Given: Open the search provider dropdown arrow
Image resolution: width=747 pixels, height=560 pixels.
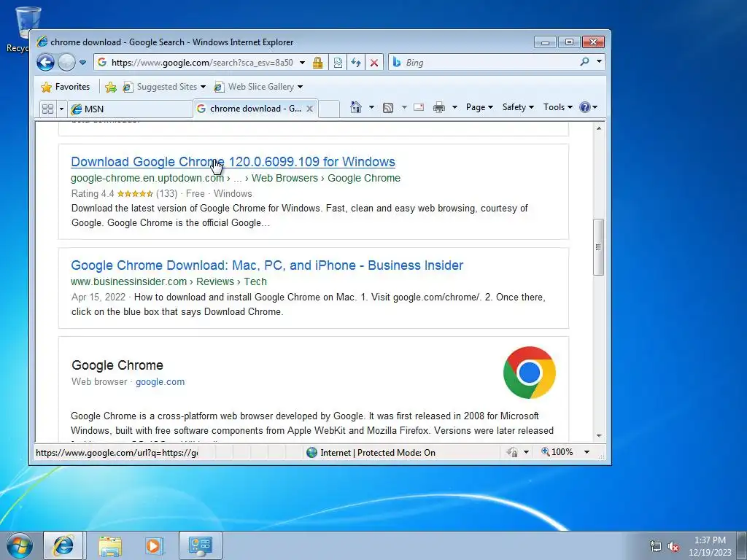Looking at the screenshot, I should (600, 62).
